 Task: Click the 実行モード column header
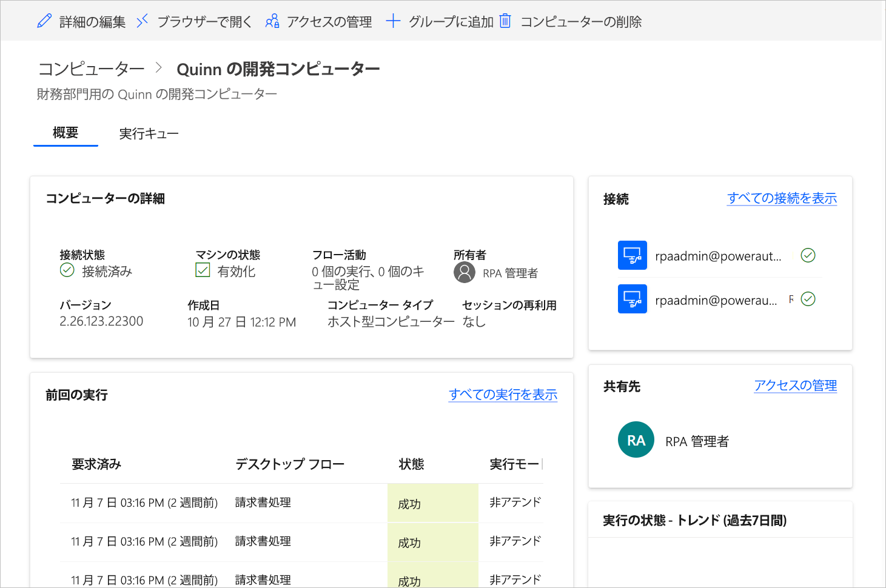point(516,464)
